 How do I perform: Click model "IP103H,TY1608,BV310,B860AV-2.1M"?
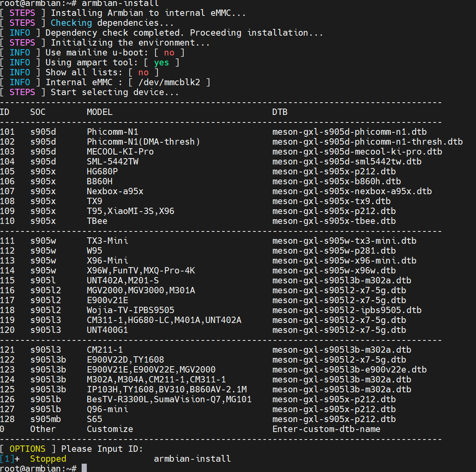pos(167,390)
